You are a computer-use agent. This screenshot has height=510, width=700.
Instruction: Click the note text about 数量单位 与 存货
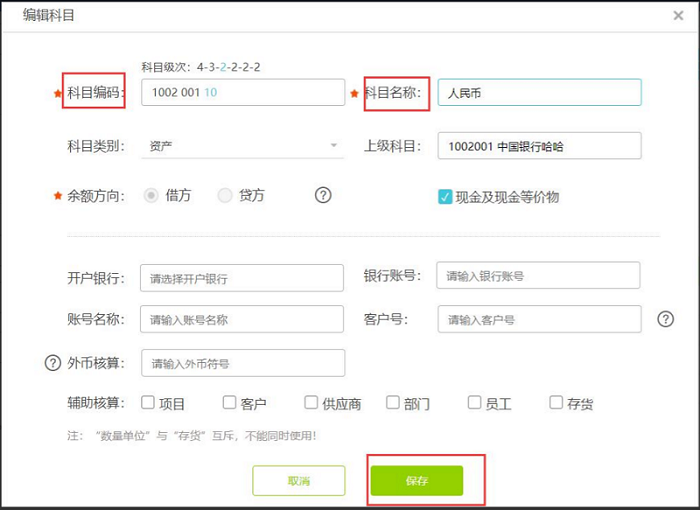[192, 435]
